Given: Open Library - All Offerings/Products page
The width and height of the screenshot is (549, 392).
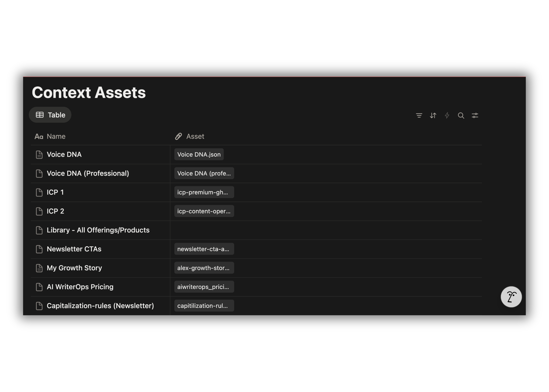Looking at the screenshot, I should pyautogui.click(x=98, y=230).
